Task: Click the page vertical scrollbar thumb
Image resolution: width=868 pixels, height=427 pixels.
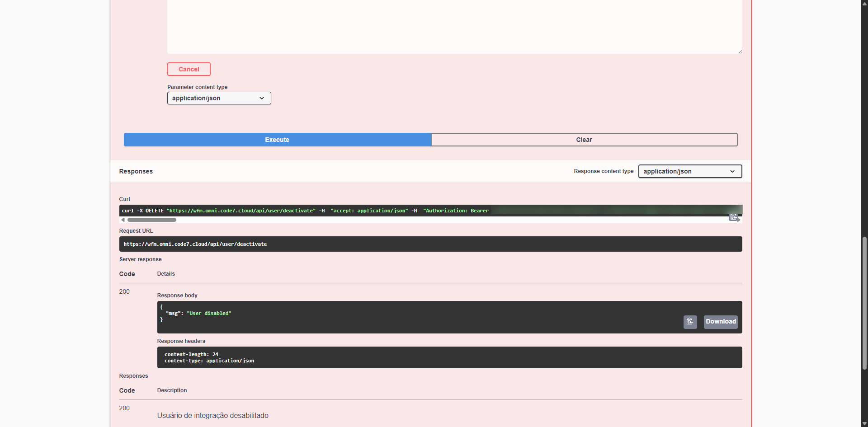Action: (864, 303)
